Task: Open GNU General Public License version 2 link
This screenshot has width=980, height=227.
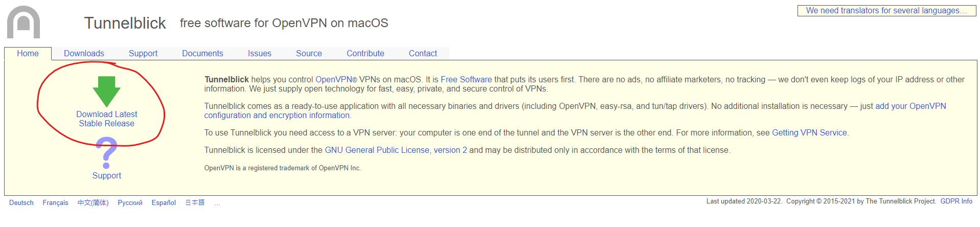Action: point(396,150)
